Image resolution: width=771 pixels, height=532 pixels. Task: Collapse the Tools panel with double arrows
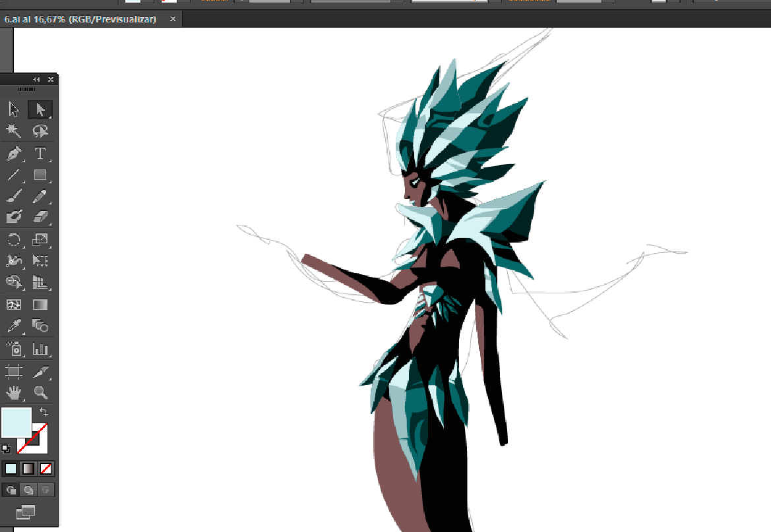36,79
